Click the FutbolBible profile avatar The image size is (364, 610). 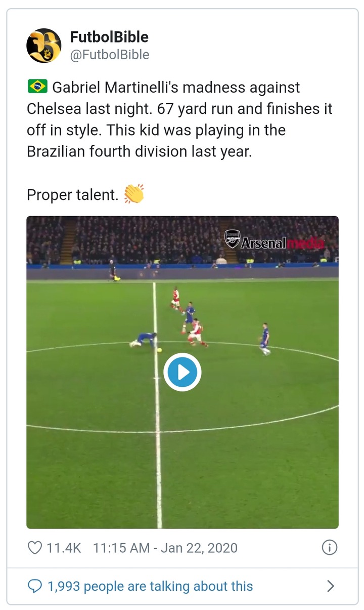tap(44, 46)
